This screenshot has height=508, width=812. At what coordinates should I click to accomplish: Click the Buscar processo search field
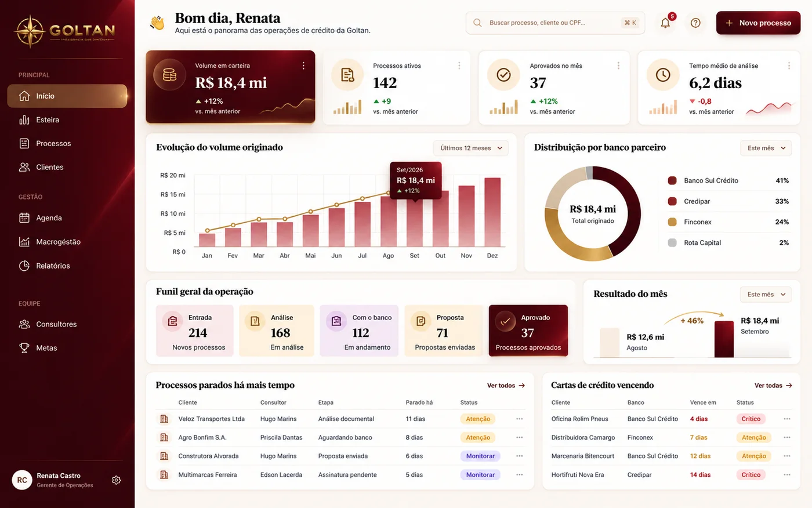click(x=555, y=23)
